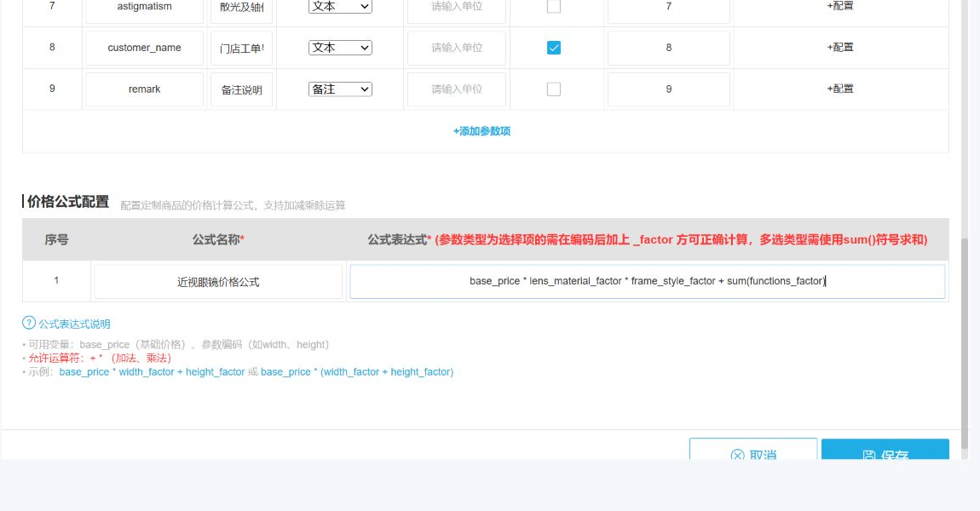
Task: Click +配置 link in the remark row
Action: tap(840, 89)
